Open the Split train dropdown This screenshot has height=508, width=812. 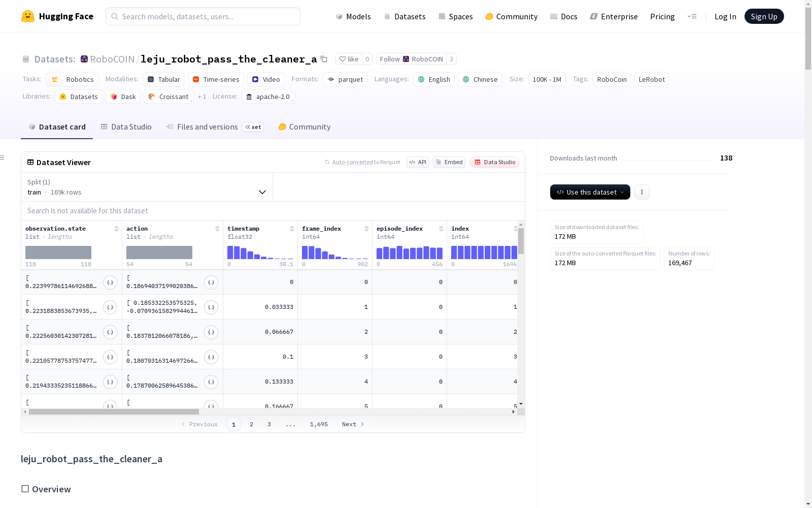(x=147, y=187)
